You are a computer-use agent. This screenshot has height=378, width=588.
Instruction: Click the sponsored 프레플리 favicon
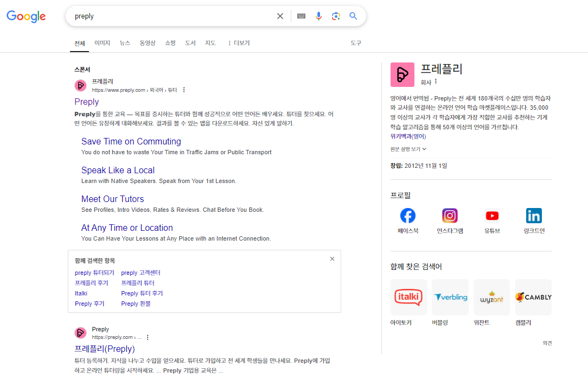81,86
